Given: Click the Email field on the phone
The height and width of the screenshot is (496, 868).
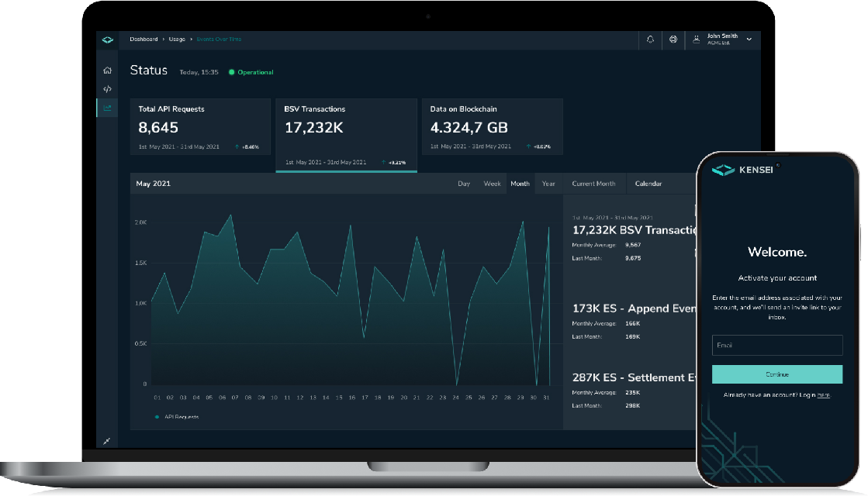Looking at the screenshot, I should pyautogui.click(x=777, y=345).
